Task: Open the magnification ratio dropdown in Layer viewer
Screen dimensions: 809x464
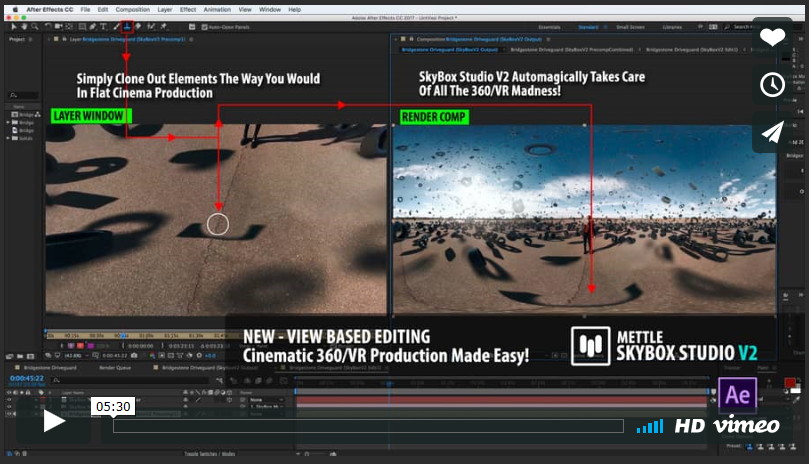Action: click(75, 356)
